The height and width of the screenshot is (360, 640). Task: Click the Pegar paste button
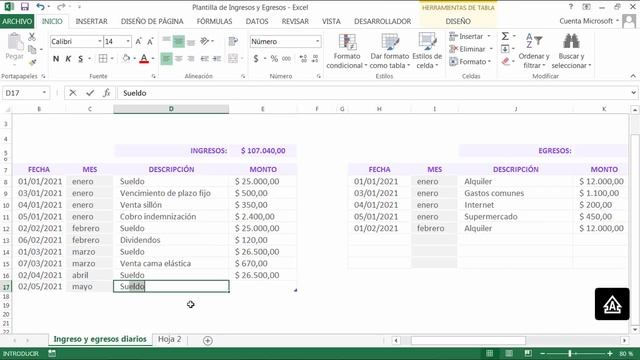pos(14,48)
